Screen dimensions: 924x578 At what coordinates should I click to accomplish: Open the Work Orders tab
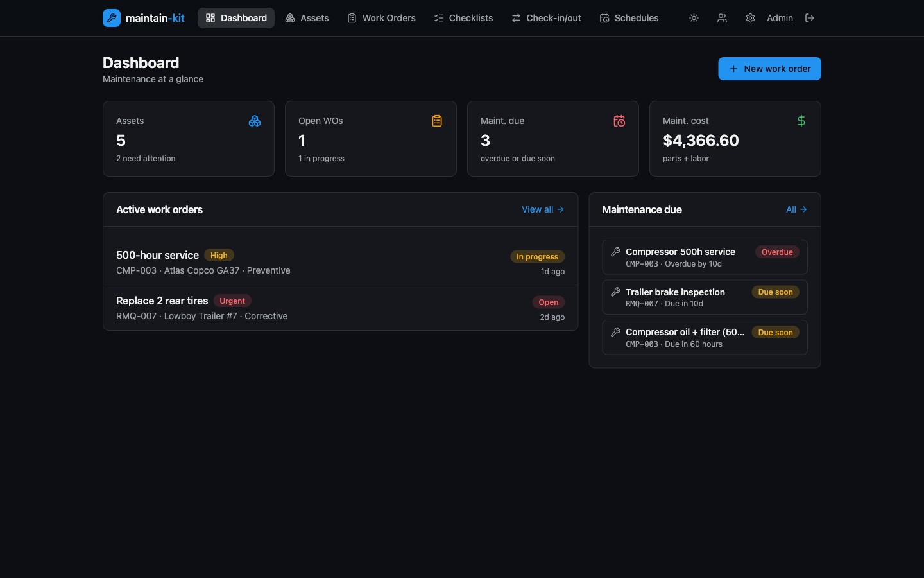(382, 18)
